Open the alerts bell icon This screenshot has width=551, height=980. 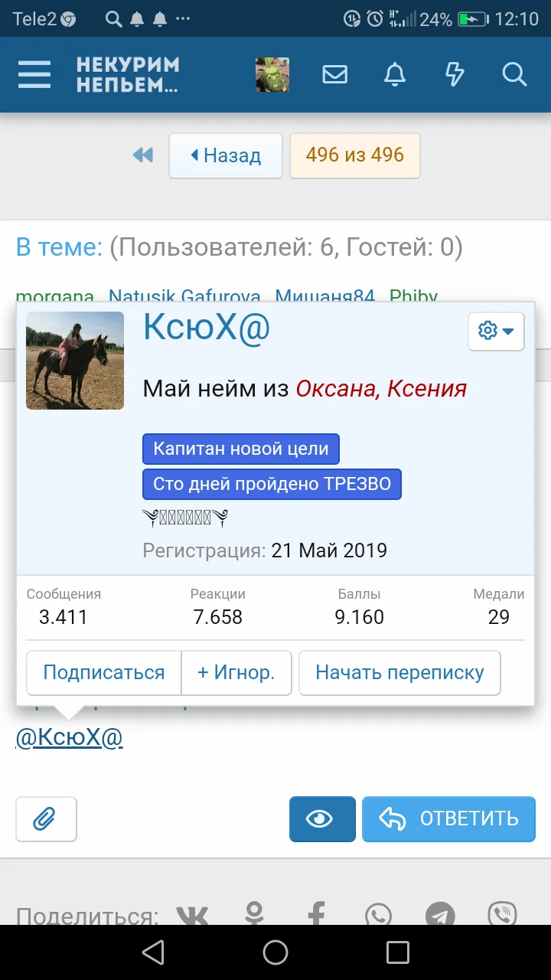[x=394, y=74]
